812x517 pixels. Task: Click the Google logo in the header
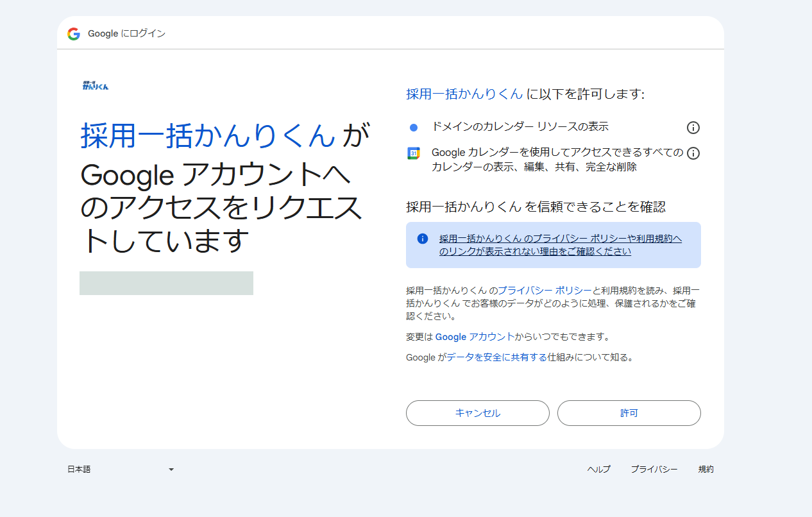point(73,33)
